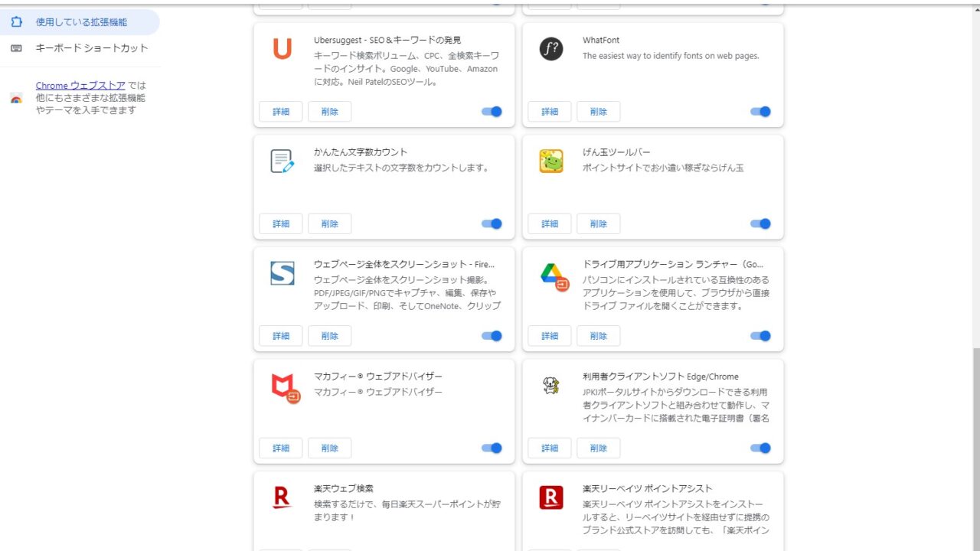Click the Chrome Web Store rainbow icon

(x=16, y=98)
